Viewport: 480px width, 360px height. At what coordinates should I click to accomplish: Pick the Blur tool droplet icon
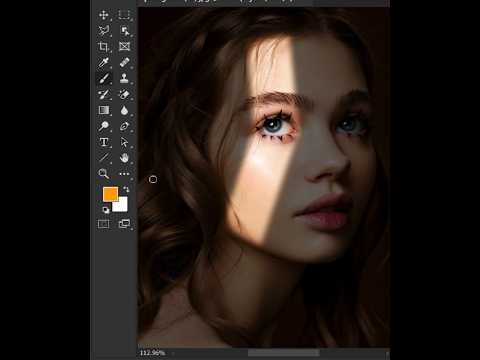(x=124, y=110)
